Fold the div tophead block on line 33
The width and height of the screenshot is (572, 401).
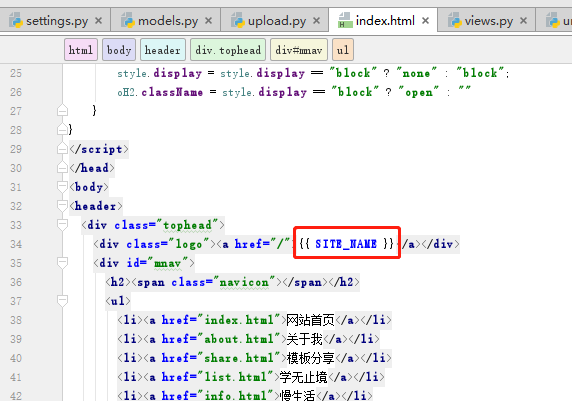click(x=62, y=224)
